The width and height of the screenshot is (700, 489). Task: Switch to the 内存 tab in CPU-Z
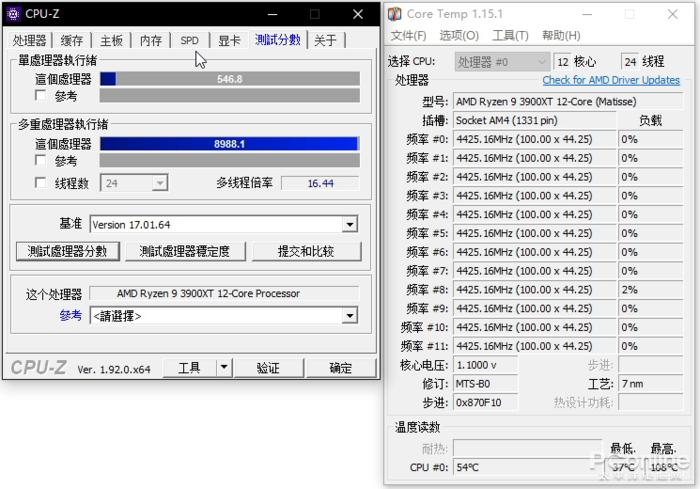[150, 40]
